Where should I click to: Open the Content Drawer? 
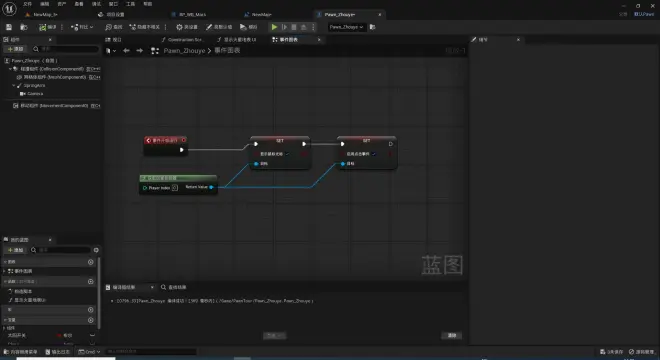pyautogui.click(x=21, y=352)
